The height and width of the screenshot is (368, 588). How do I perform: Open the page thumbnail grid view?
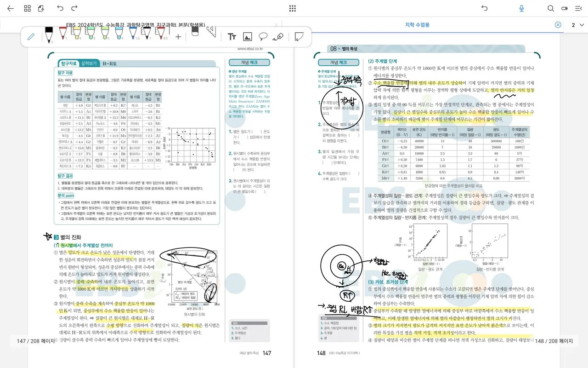point(28,8)
